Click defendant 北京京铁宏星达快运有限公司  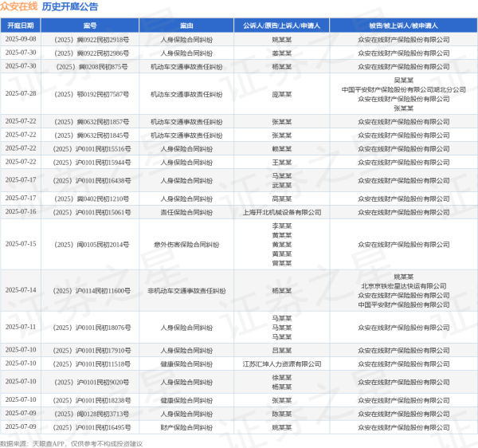[403, 285]
